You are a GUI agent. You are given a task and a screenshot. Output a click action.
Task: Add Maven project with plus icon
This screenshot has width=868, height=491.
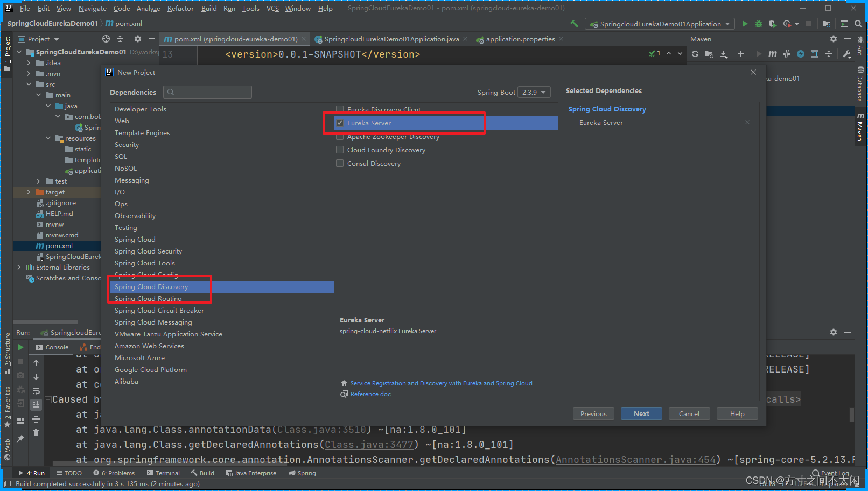pyautogui.click(x=741, y=54)
